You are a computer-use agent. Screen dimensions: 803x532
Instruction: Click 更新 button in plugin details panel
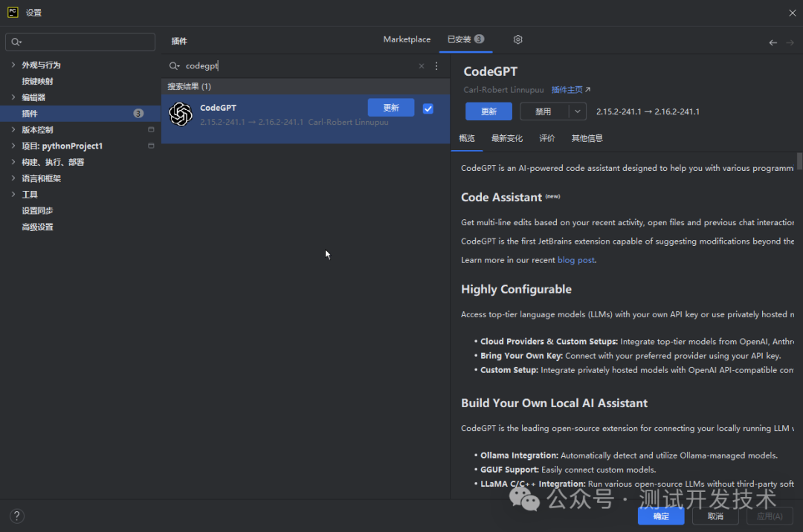[488, 111]
